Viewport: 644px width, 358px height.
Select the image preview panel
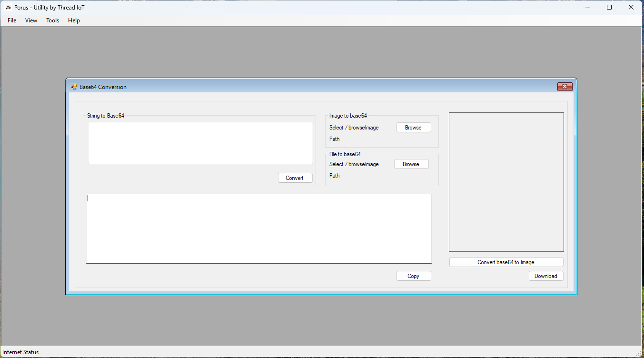click(x=506, y=181)
